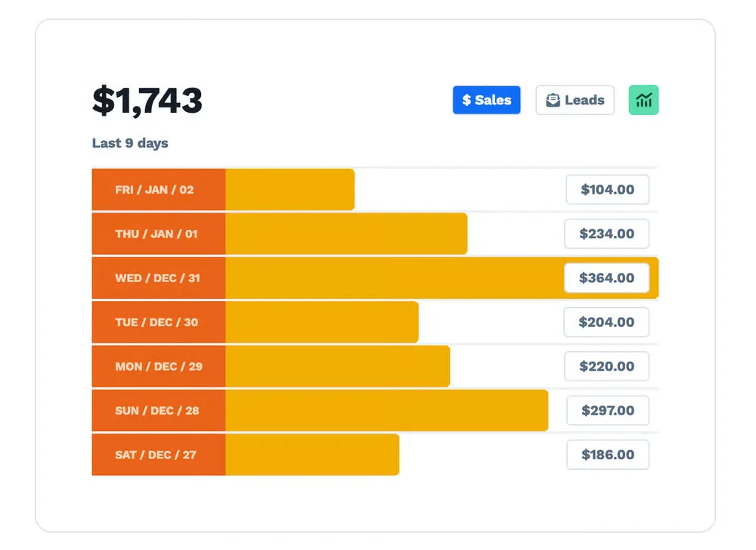The image size is (756, 550).
Task: Click the $186.00 value badge
Action: coord(608,455)
